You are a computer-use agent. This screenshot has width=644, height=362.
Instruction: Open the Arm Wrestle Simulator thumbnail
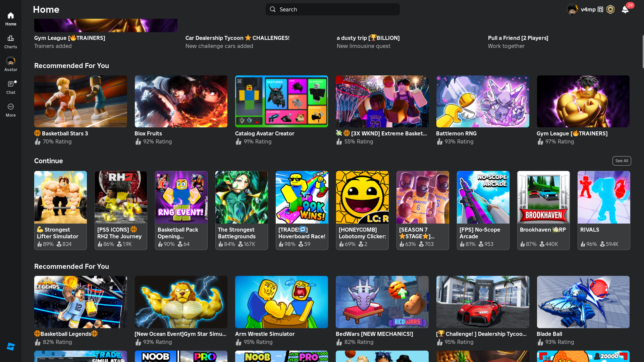(281, 302)
